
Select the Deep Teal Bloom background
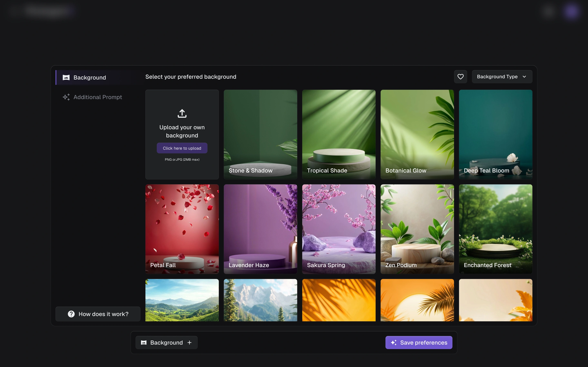(496, 135)
